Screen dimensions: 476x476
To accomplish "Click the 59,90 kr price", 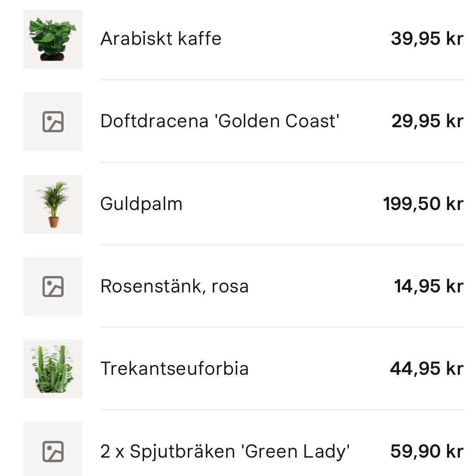I will [427, 451].
